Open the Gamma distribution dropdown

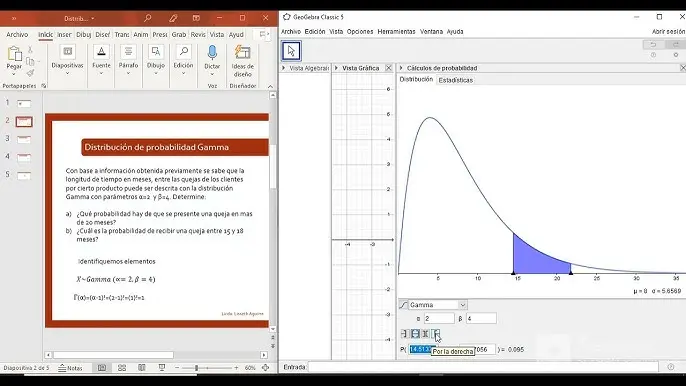(x=462, y=305)
